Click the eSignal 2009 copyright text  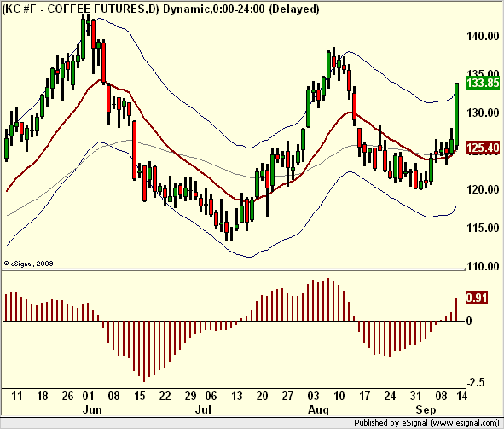[x=28, y=264]
